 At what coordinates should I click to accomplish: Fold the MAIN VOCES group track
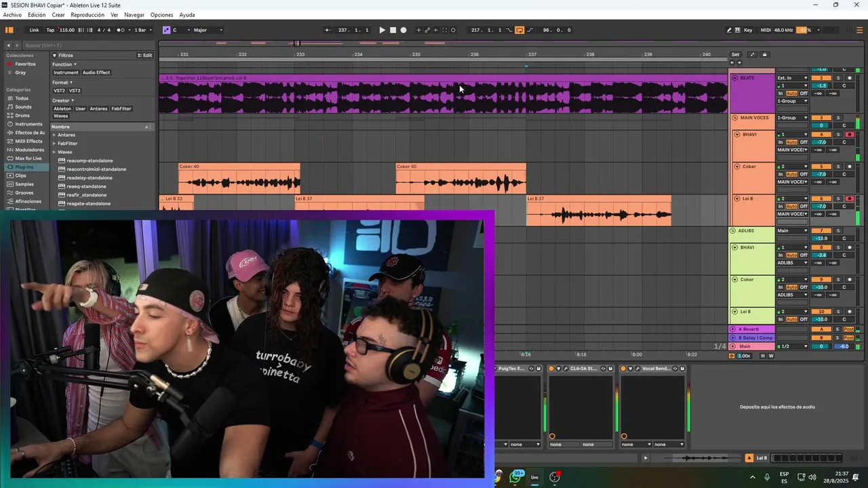click(x=734, y=118)
